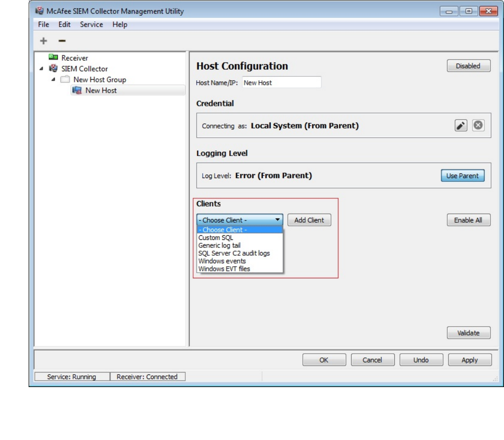Click the minus remove toolbar icon
The width and height of the screenshot is (504, 440).
coord(62,41)
